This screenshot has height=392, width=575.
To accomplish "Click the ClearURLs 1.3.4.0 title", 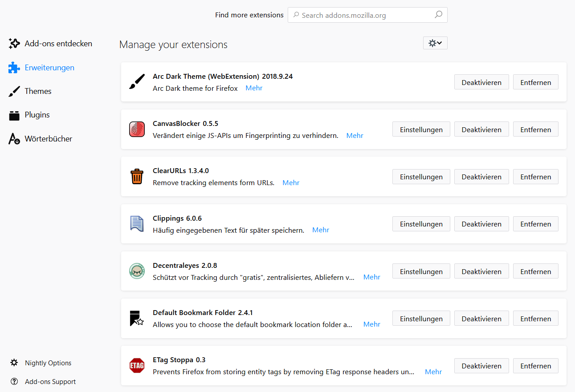I will (x=181, y=171).
